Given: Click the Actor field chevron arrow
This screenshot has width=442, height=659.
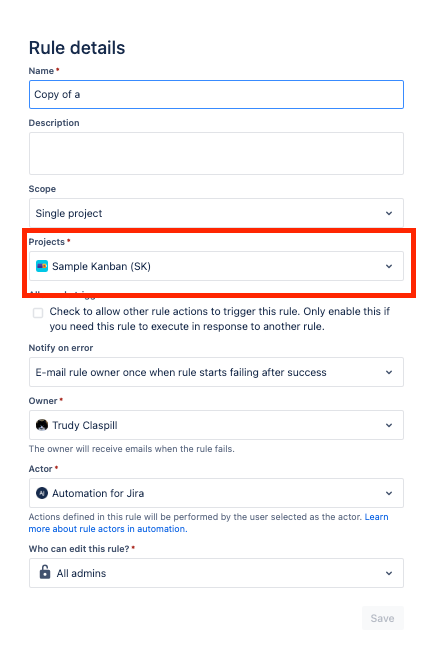Looking at the screenshot, I should 389,493.
